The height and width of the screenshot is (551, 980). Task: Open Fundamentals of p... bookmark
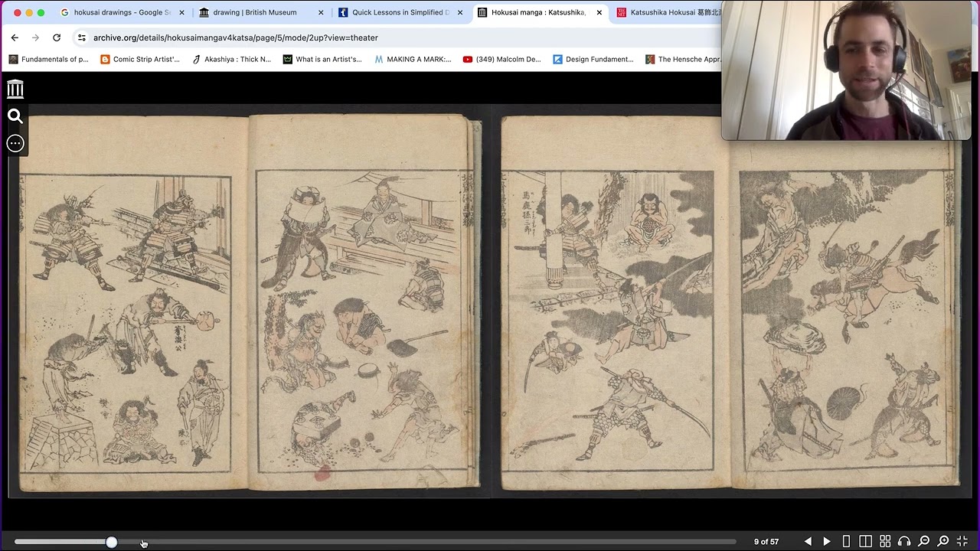pos(49,59)
